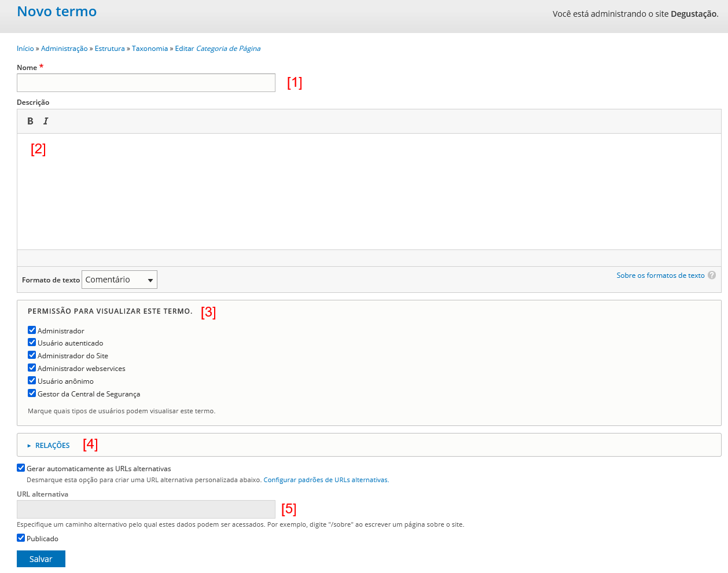This screenshot has height=573, width=728.
Task: Click inside the Descrição editor area
Action: pyautogui.click(x=369, y=192)
